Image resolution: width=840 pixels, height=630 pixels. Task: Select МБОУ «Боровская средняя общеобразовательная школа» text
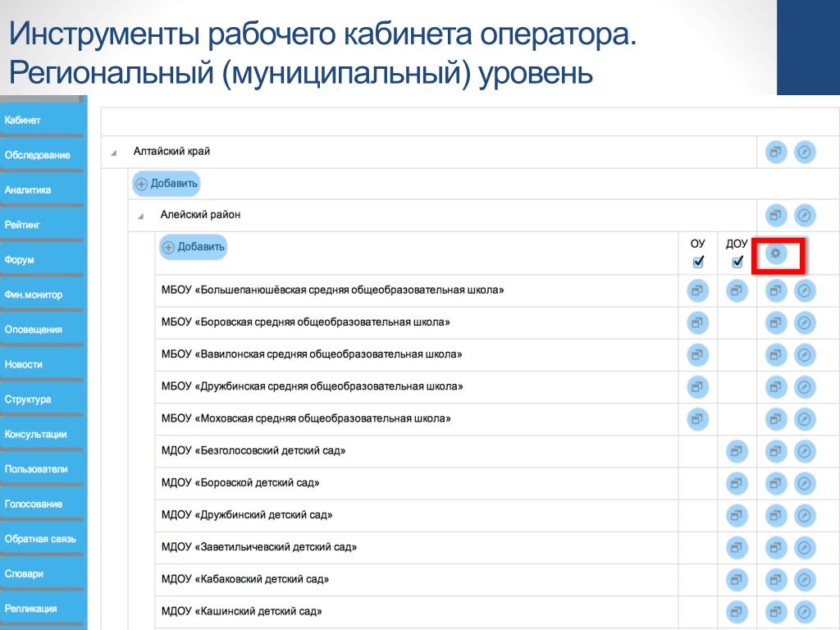(305, 322)
